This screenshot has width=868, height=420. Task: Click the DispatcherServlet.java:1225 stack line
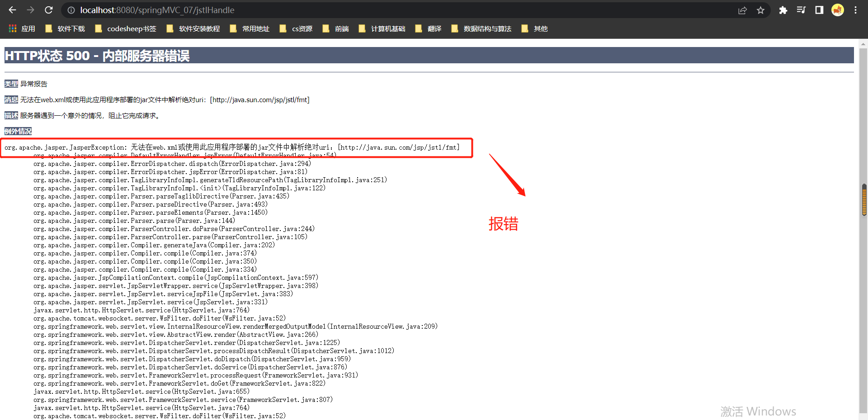tap(187, 343)
